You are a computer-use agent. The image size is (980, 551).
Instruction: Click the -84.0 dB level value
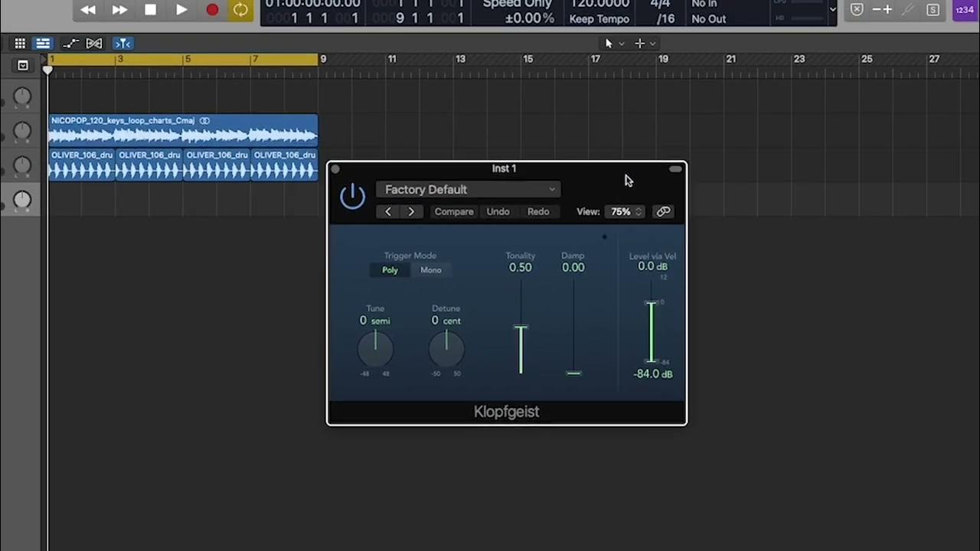[653, 374]
